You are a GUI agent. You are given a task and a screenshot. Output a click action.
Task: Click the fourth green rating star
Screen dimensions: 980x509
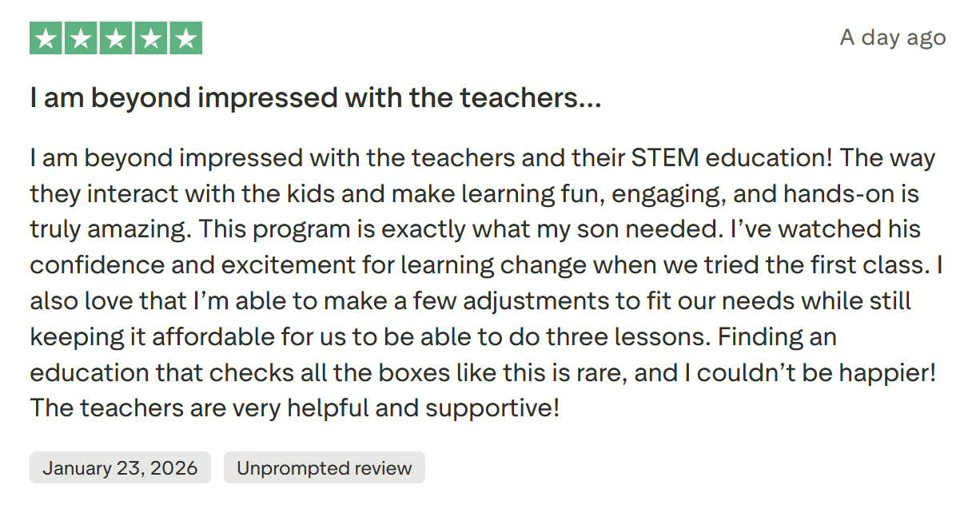coord(150,38)
